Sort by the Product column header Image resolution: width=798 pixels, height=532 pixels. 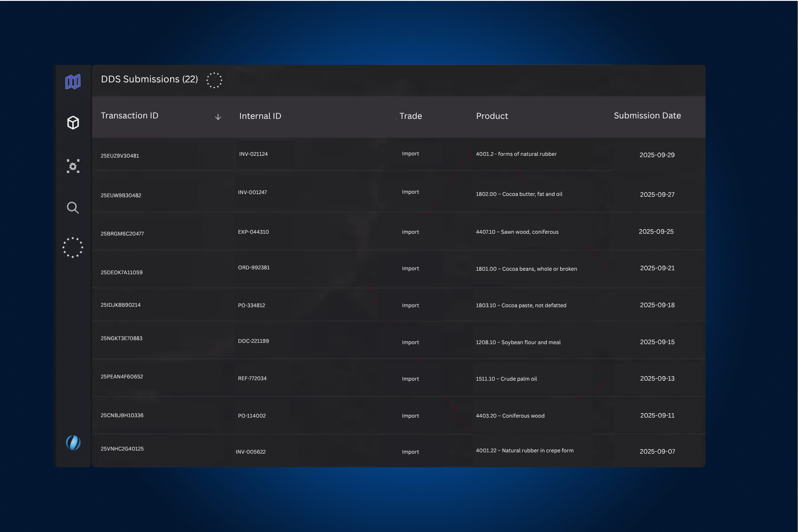point(492,116)
